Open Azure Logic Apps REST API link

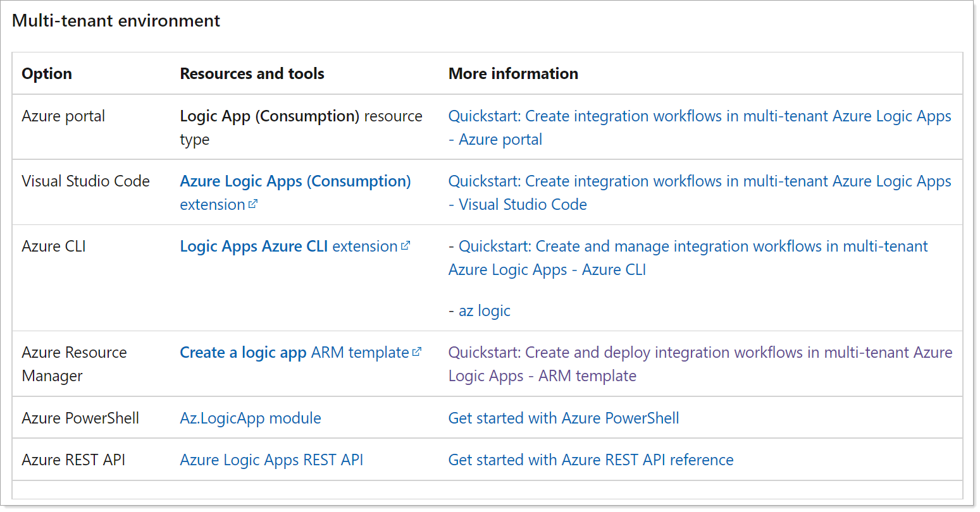tap(271, 460)
